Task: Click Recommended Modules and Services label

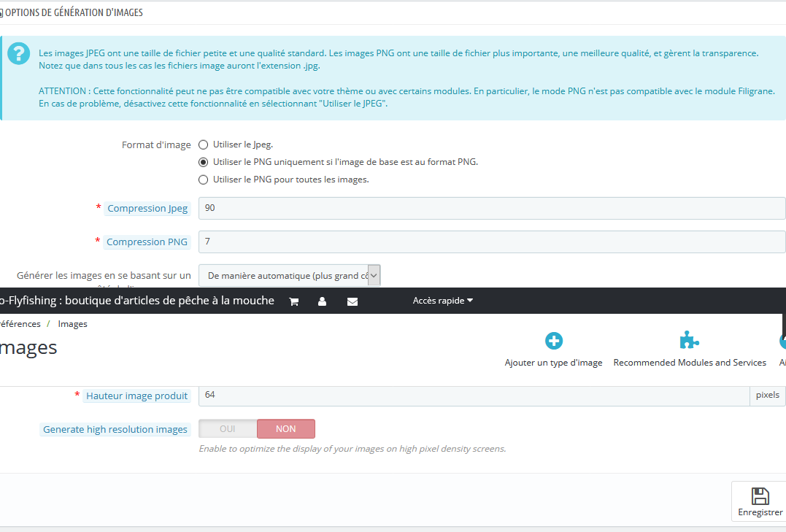Action: point(690,363)
